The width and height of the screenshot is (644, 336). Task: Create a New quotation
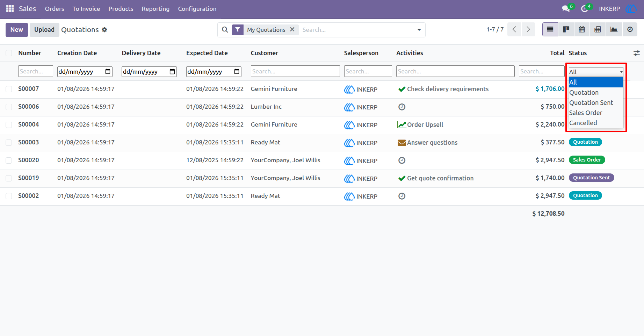pos(17,30)
